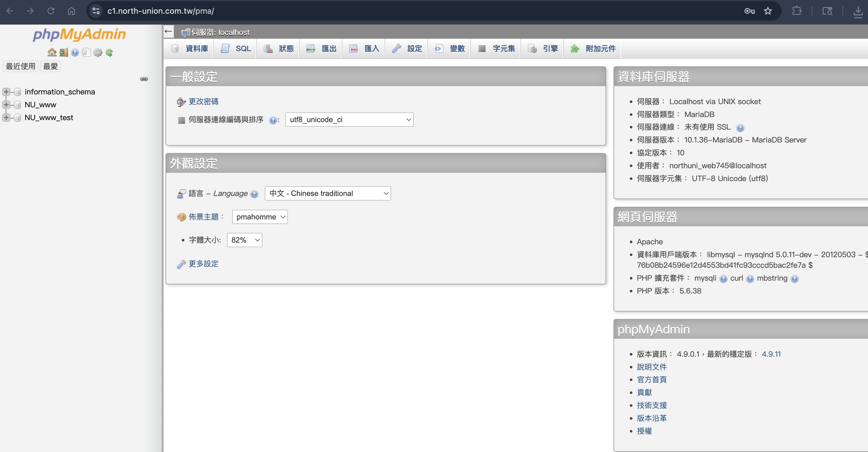Open the 版本沿革 link
Image resolution: width=868 pixels, height=452 pixels.
tap(652, 418)
